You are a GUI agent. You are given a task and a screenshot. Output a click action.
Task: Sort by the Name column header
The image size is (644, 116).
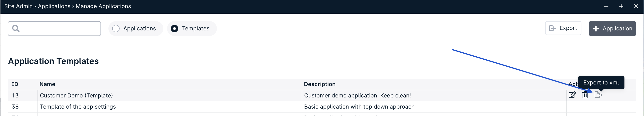click(47, 84)
